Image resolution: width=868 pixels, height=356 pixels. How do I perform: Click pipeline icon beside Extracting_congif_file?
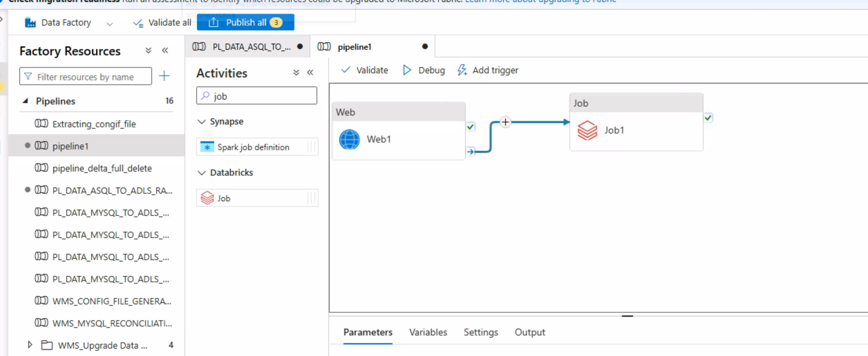(41, 123)
